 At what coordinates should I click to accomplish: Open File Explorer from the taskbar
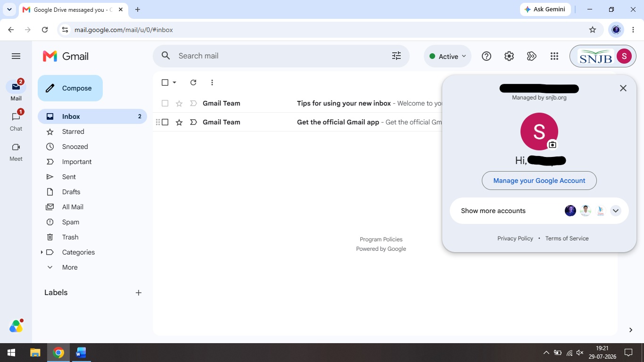(35, 353)
